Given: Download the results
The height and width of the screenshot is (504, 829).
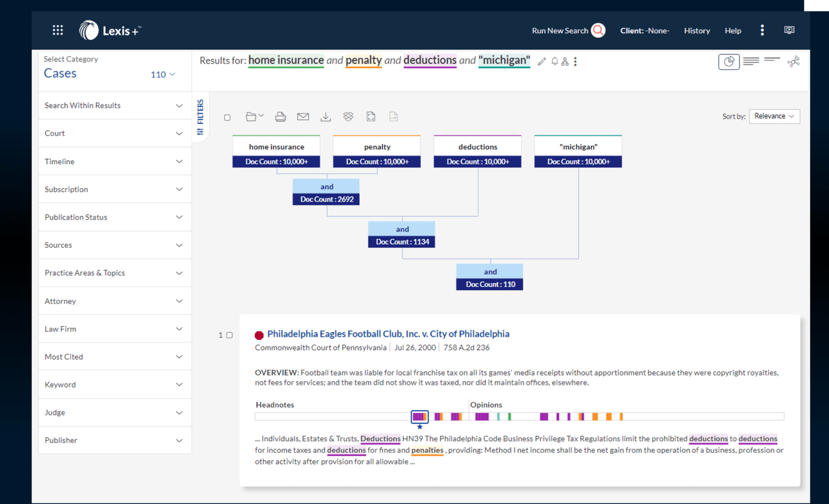Looking at the screenshot, I should (x=325, y=116).
